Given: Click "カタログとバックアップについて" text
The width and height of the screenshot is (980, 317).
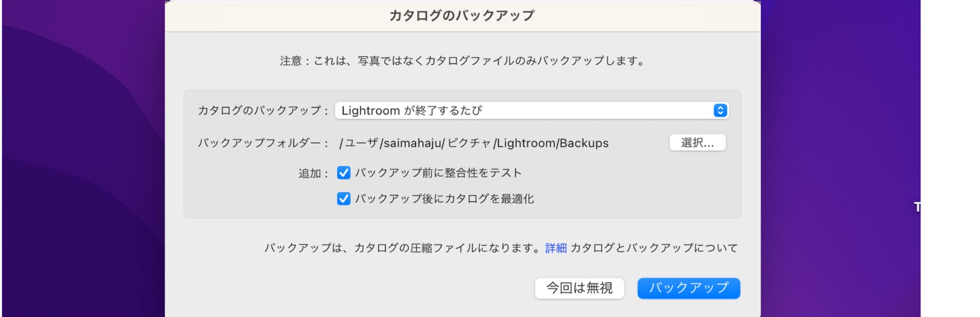Looking at the screenshot, I should pyautogui.click(x=655, y=248).
